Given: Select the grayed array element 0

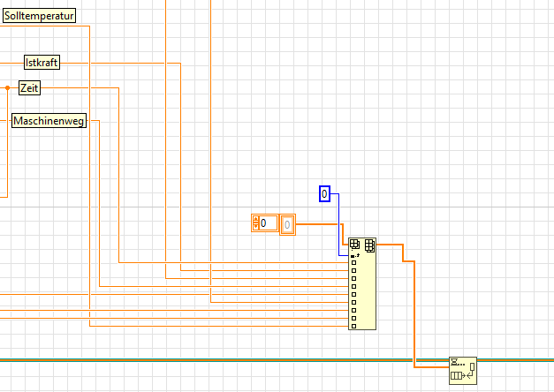Looking at the screenshot, I should (x=287, y=224).
